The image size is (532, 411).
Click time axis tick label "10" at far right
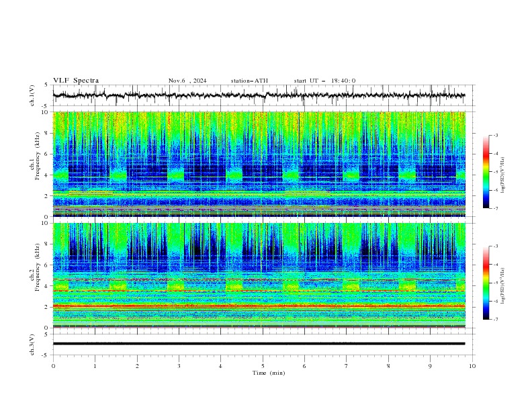pos(472,366)
